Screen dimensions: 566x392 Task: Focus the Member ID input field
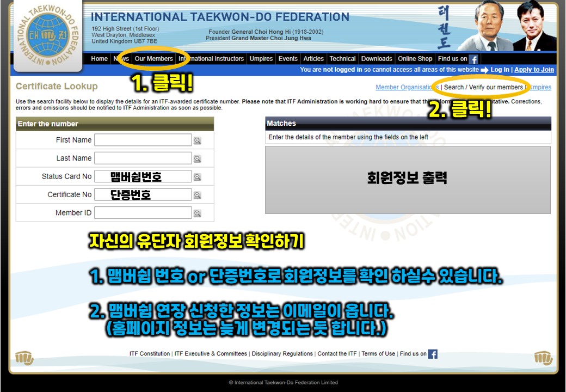143,212
